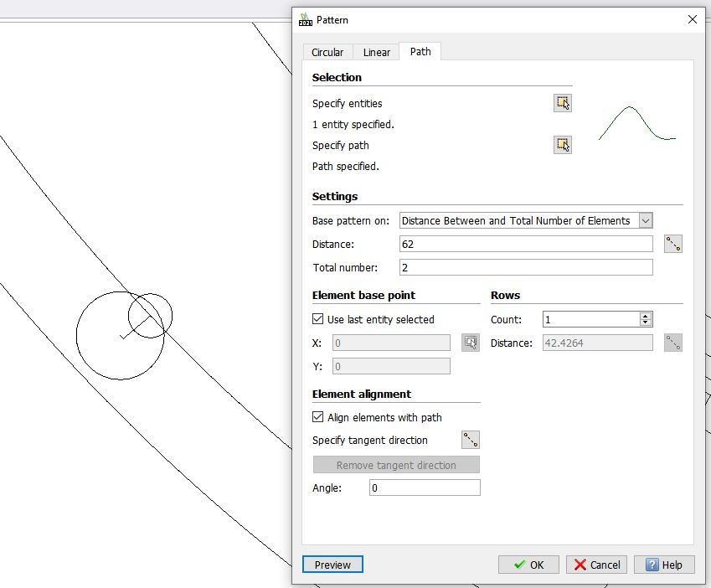Image resolution: width=711 pixels, height=588 pixels.
Task: Switch to the Circular tab
Action: click(x=327, y=52)
